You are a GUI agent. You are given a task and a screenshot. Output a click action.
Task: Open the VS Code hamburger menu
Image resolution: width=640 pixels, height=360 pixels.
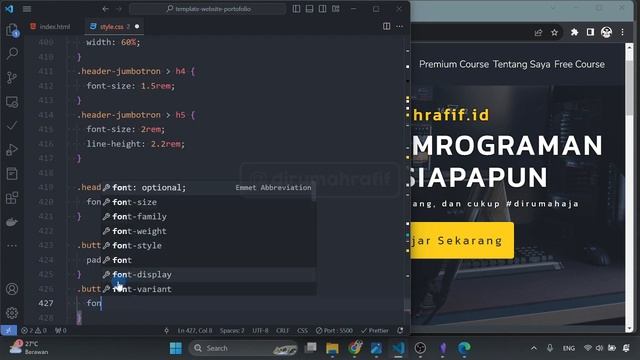point(27,9)
